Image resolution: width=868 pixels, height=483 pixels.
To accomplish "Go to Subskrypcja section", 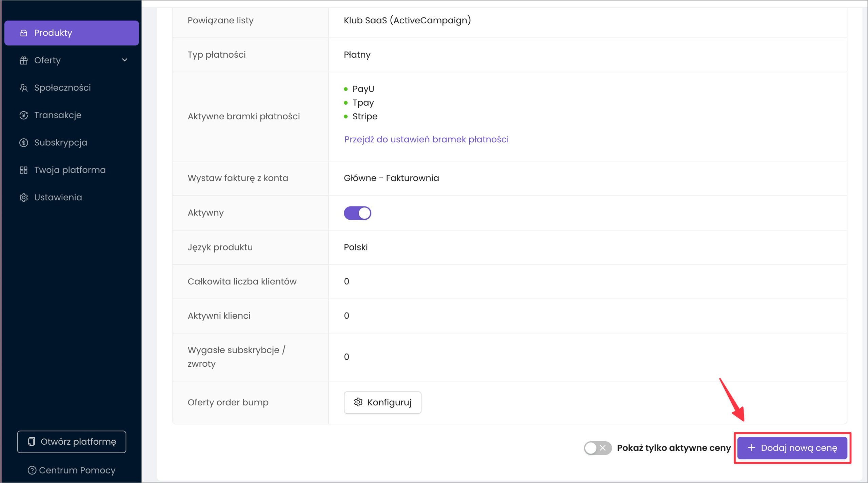I will [60, 143].
